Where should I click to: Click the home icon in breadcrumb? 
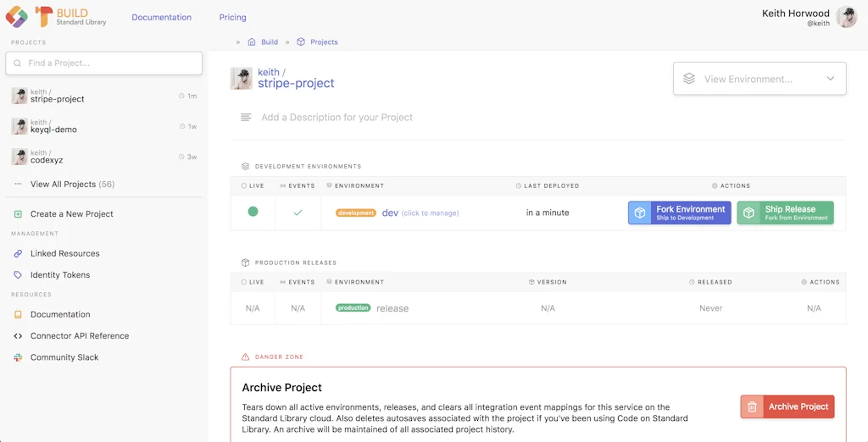point(252,41)
